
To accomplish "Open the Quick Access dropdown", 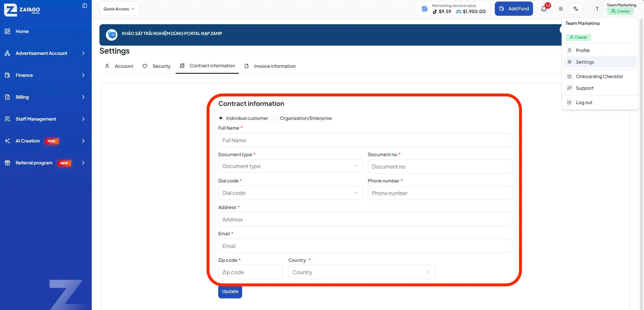I will pyautogui.click(x=119, y=9).
